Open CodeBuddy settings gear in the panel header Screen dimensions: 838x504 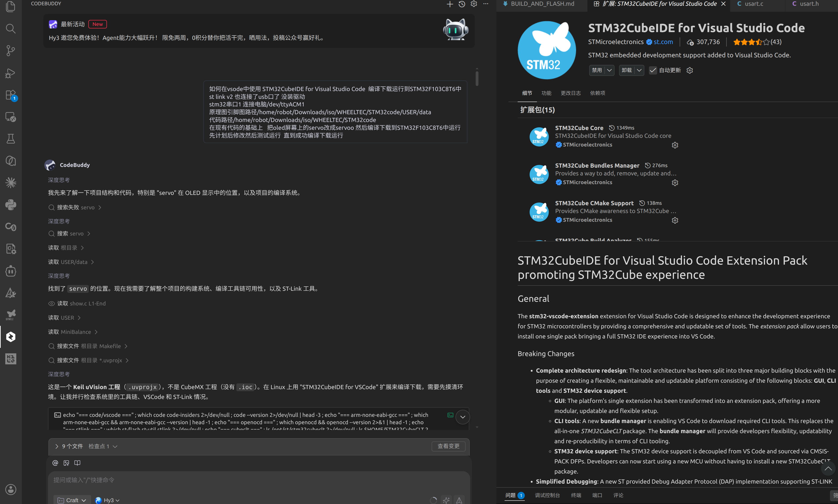474,4
